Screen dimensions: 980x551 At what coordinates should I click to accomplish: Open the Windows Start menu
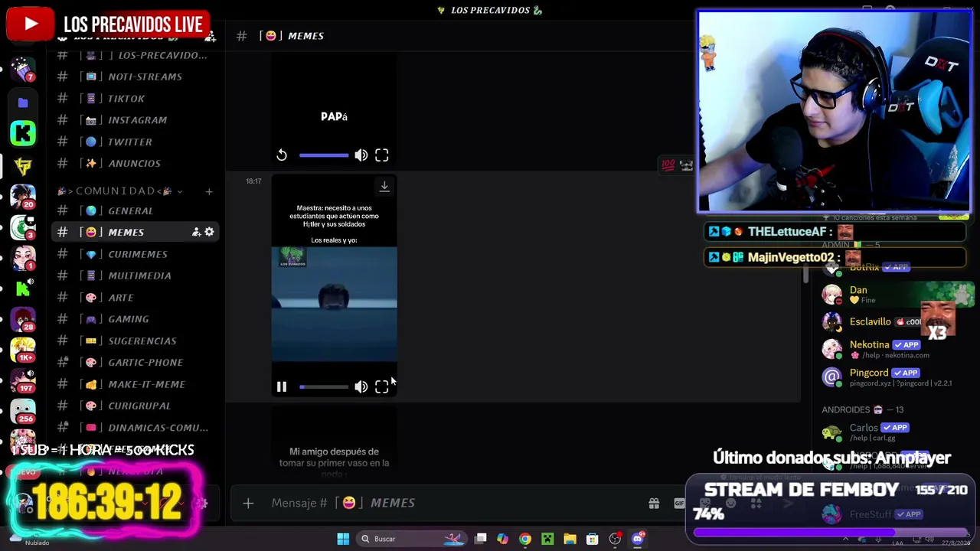[343, 539]
